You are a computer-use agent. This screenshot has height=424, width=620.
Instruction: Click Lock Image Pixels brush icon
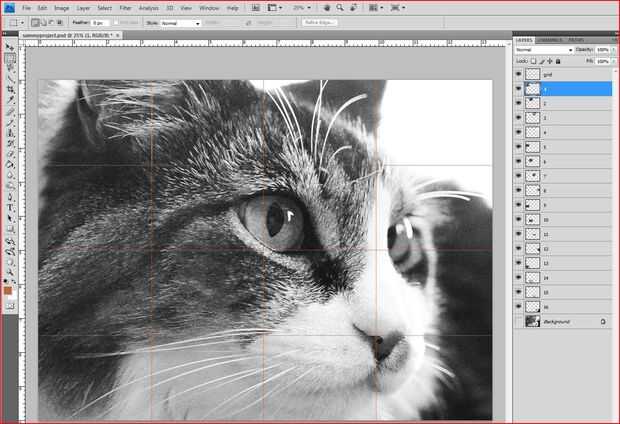(x=542, y=61)
